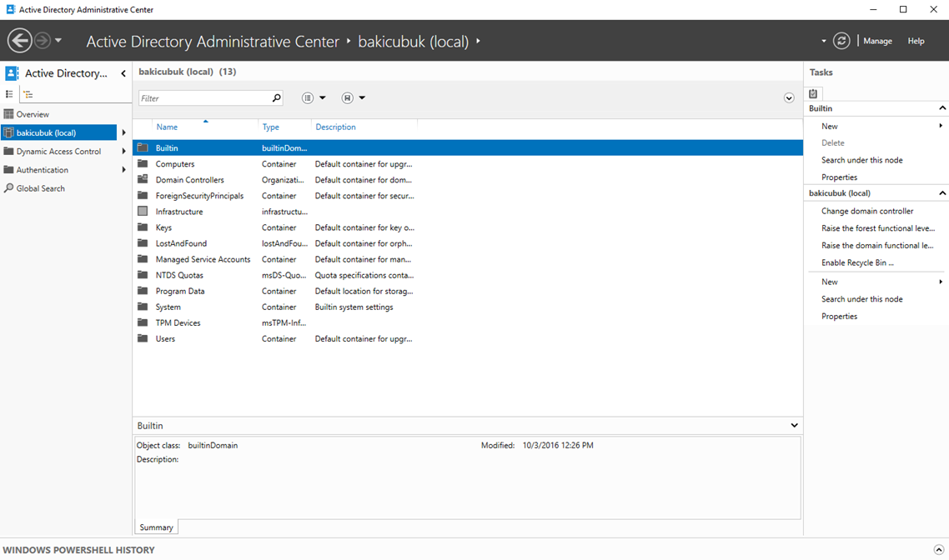Select the bakicubuk (local) navigation node
The image size is (949, 560).
pos(58,132)
